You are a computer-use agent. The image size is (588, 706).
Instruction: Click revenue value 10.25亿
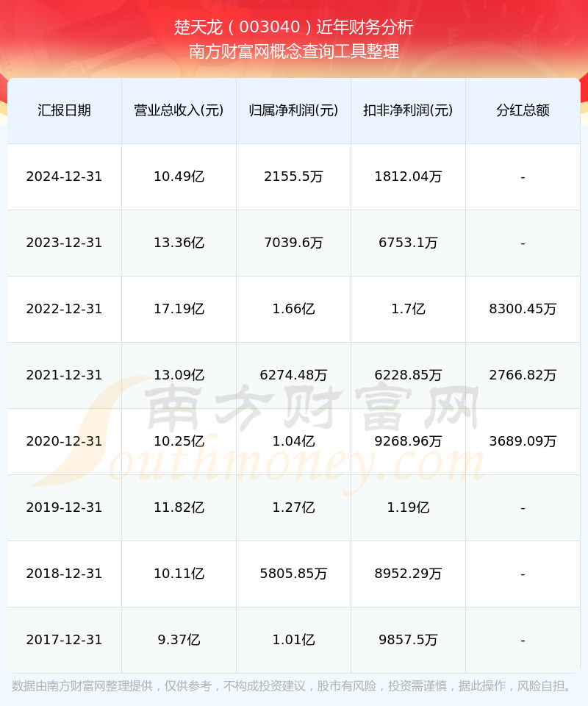179,441
